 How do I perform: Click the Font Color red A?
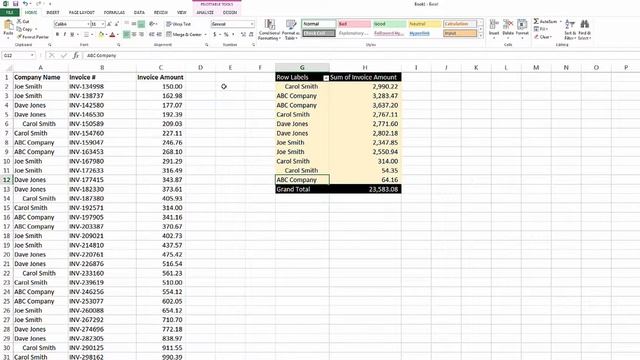[x=112, y=35]
